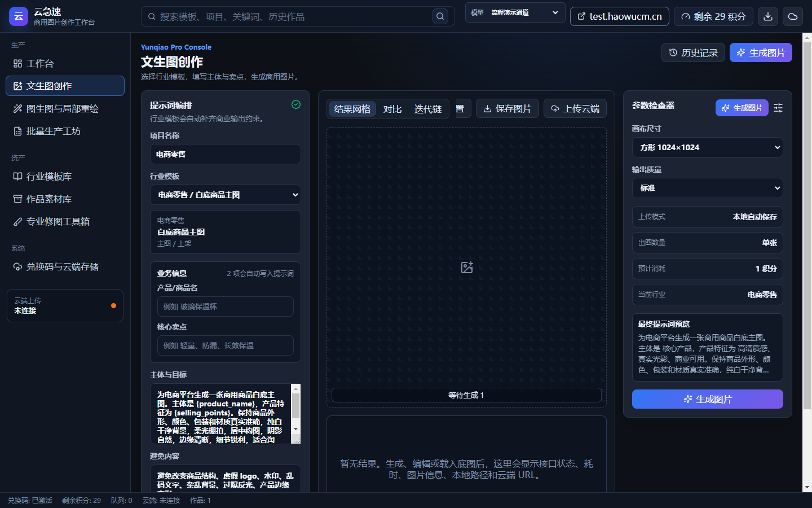Click the large 生成图片 button at the panel bottom

click(x=708, y=399)
